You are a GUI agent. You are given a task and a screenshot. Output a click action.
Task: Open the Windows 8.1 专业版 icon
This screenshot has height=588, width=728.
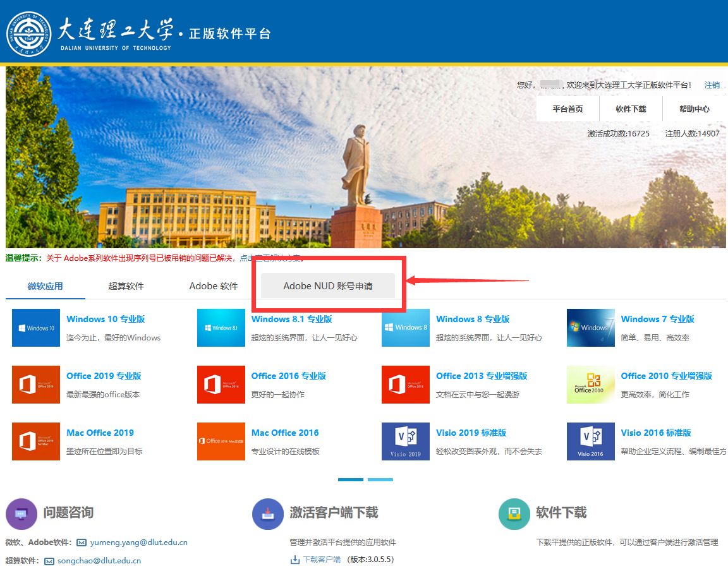221,328
